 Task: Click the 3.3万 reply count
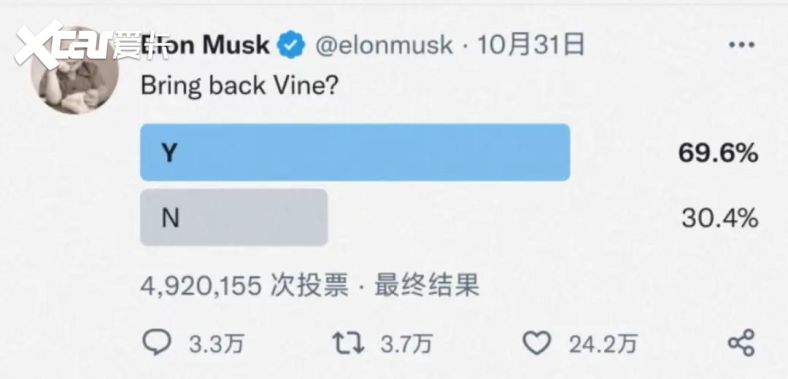tap(217, 344)
